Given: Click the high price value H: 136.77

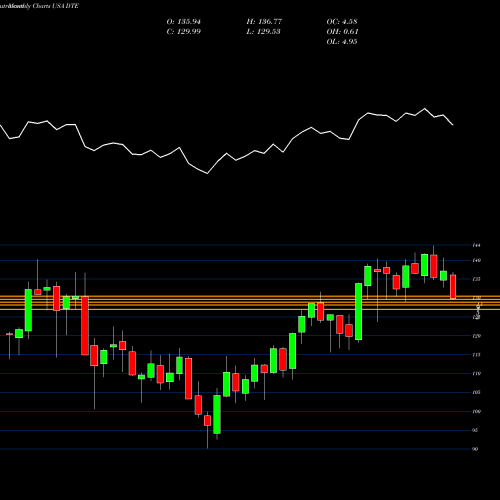Looking at the screenshot, I should point(264,22).
